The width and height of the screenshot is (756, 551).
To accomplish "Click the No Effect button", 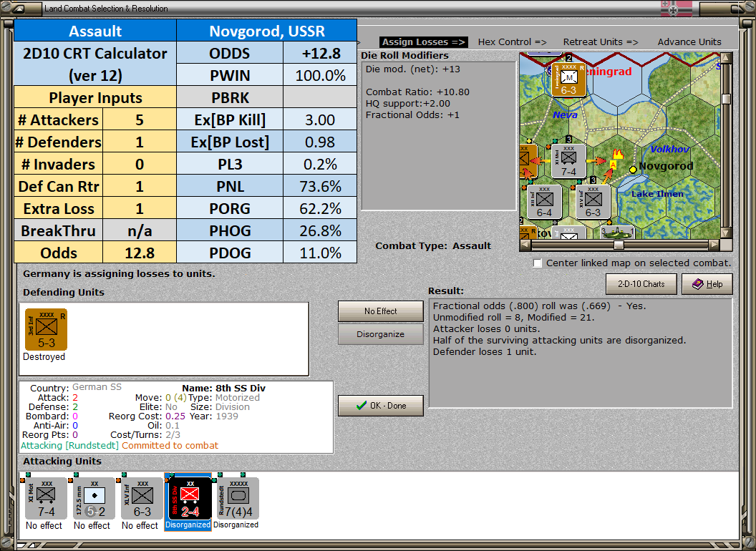I will (380, 311).
